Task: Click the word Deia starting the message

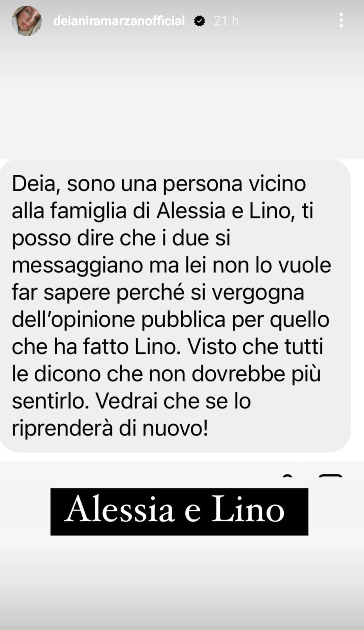Action: pyautogui.click(x=34, y=184)
